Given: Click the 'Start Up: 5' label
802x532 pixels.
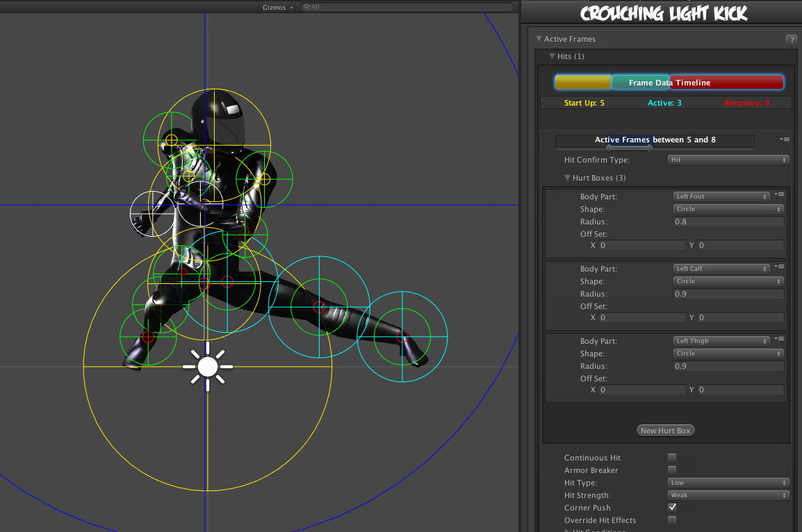Looking at the screenshot, I should tap(584, 103).
